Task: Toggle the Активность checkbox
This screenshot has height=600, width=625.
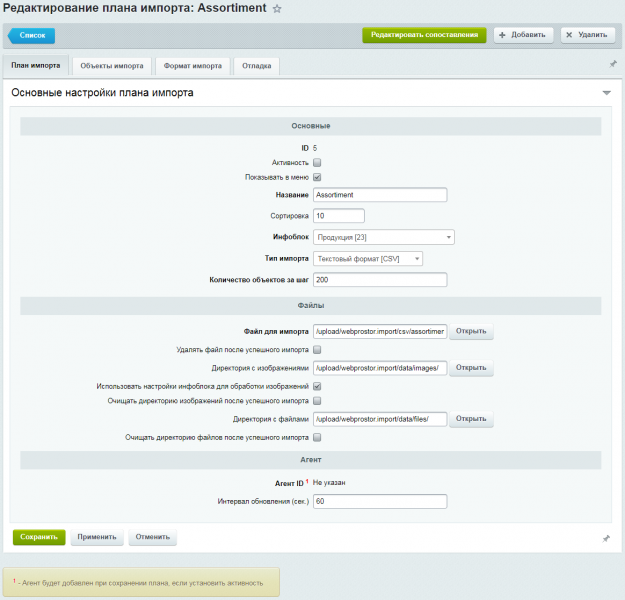Action: pyautogui.click(x=317, y=162)
